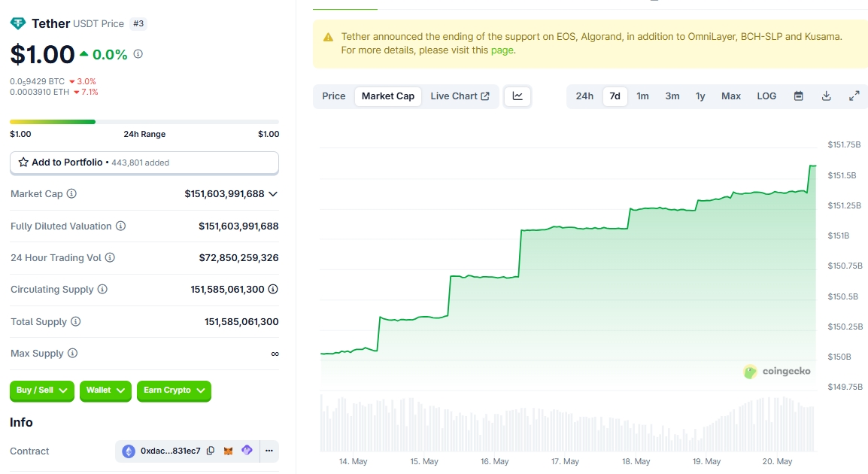Screen dimensions: 868x474
Task: Open the Wallet dropdown
Action: pos(105,390)
